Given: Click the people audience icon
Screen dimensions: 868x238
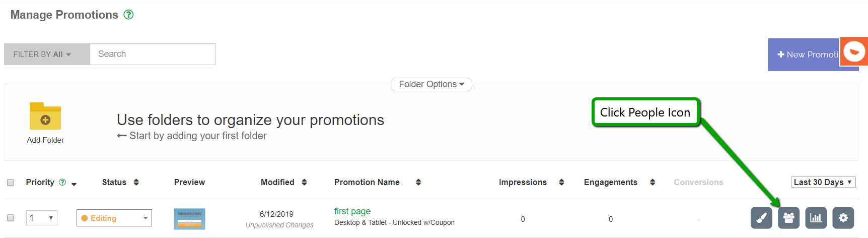Looking at the screenshot, I should click(x=788, y=218).
